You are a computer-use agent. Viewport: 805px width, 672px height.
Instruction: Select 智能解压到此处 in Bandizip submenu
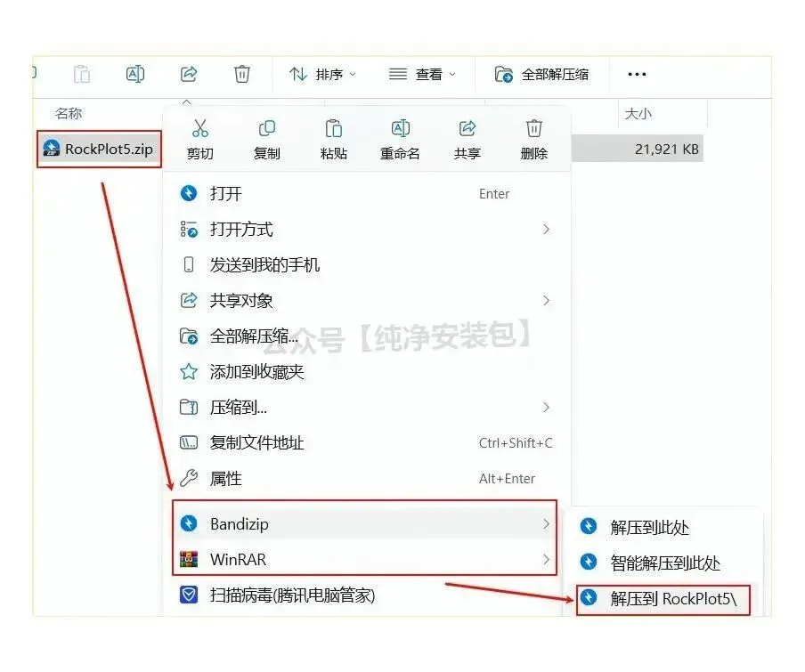[x=663, y=563]
